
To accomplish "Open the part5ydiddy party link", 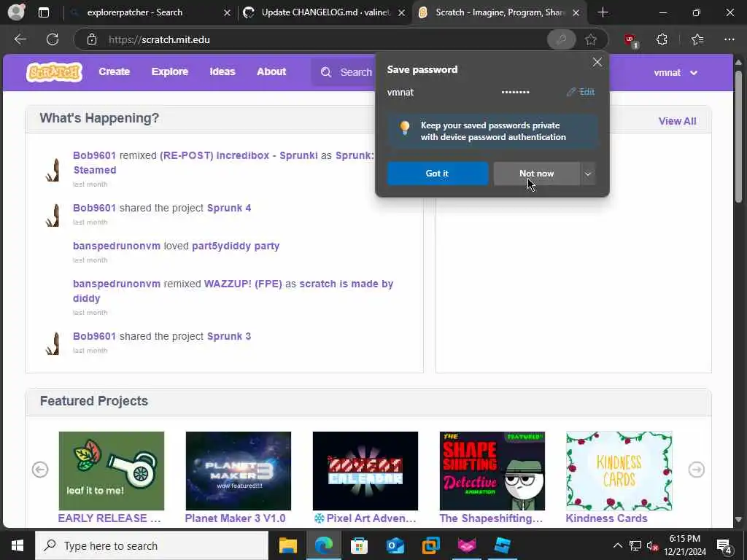I will (x=236, y=246).
